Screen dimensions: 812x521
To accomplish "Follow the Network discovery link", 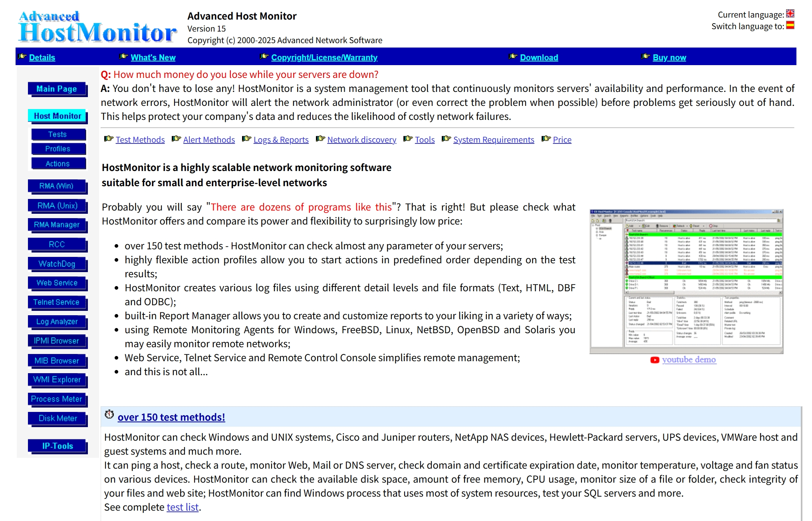I will point(362,140).
